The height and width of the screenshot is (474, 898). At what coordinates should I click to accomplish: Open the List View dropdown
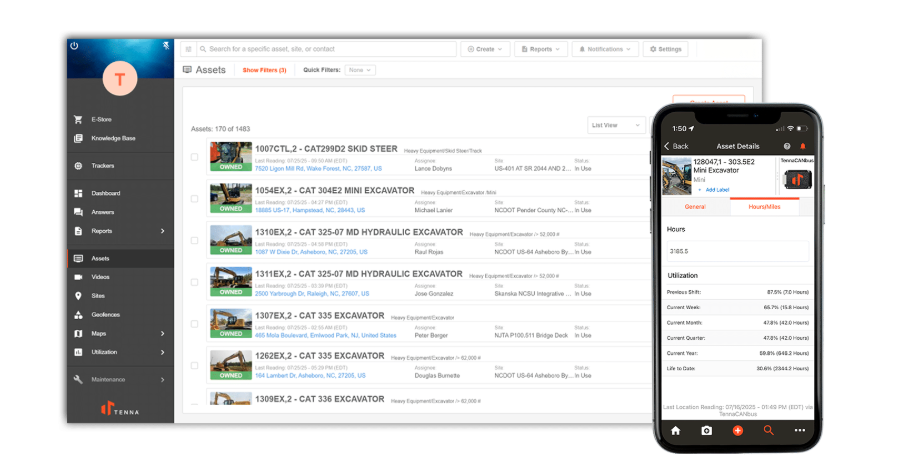616,125
